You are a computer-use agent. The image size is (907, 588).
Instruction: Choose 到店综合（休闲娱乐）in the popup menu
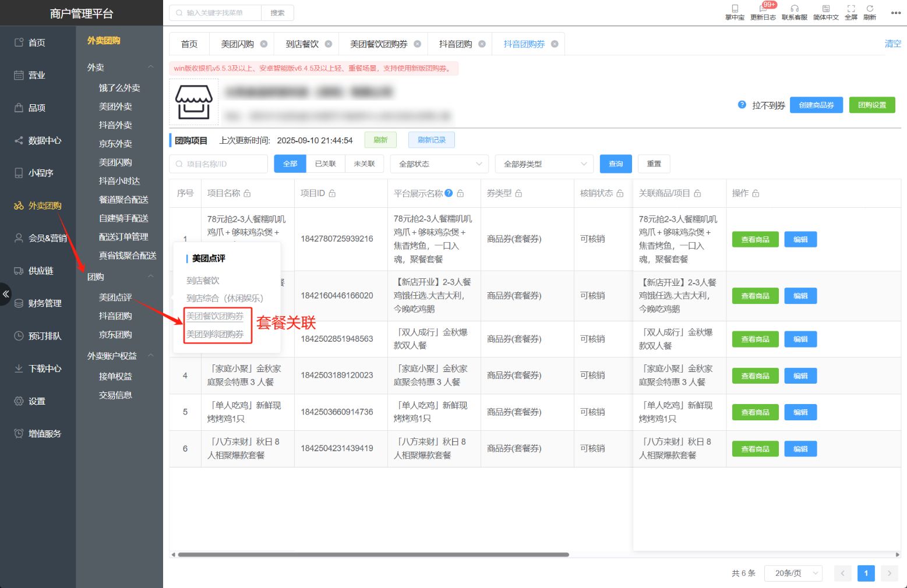click(x=225, y=298)
